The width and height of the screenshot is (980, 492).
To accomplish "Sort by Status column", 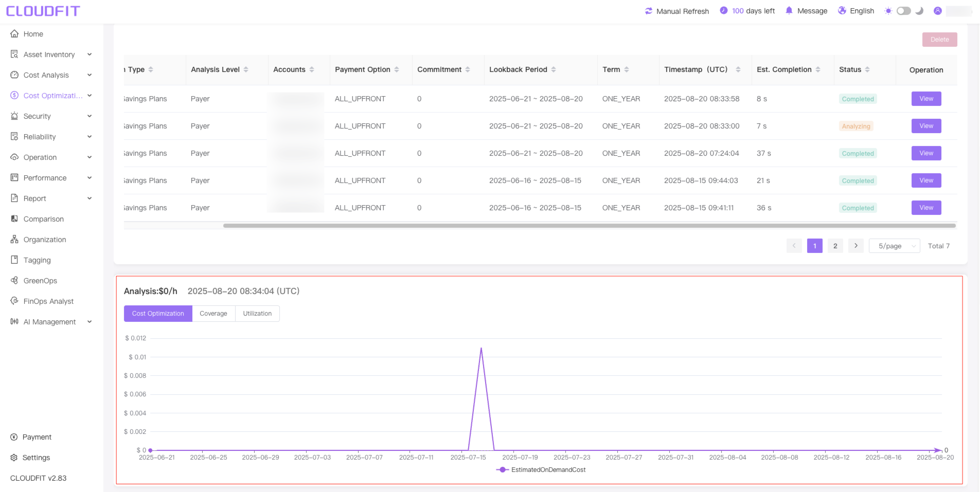I will tap(867, 69).
